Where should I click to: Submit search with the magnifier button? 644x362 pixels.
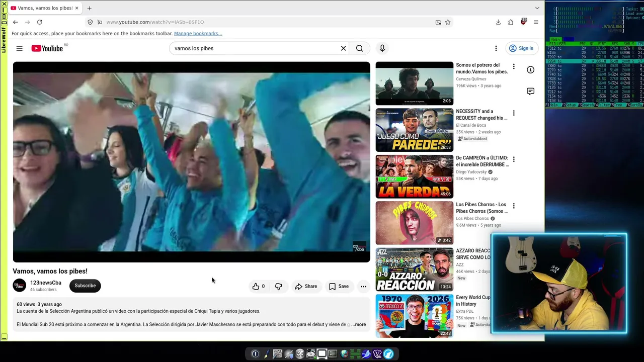point(359,48)
